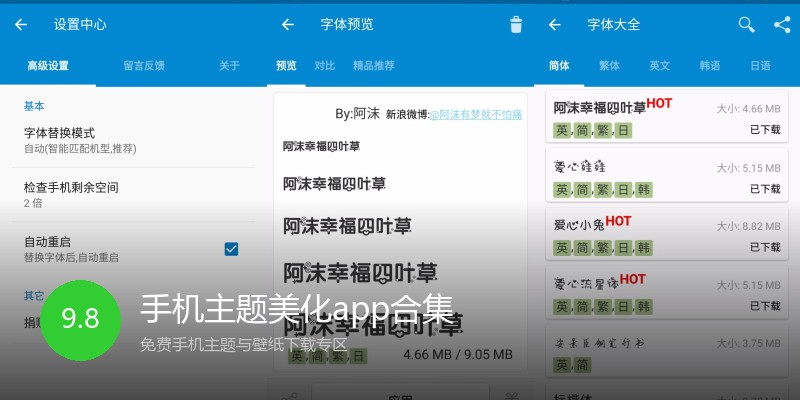
Task: Open the 精品推荐 tab
Action: [374, 66]
